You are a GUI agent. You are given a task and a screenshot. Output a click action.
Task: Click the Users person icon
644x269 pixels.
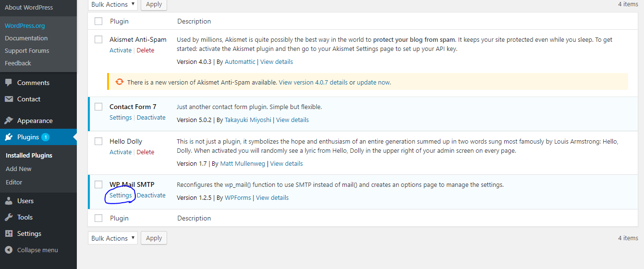coord(9,201)
